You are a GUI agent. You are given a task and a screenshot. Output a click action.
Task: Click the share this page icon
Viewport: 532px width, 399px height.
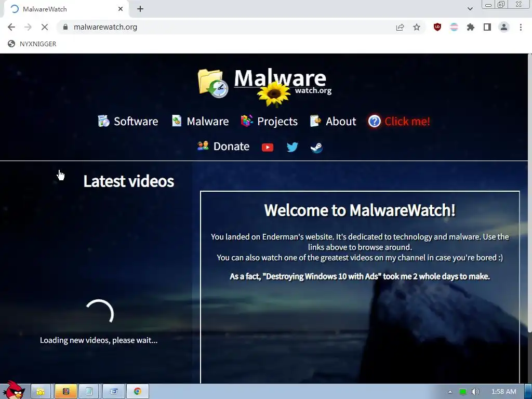point(400,27)
